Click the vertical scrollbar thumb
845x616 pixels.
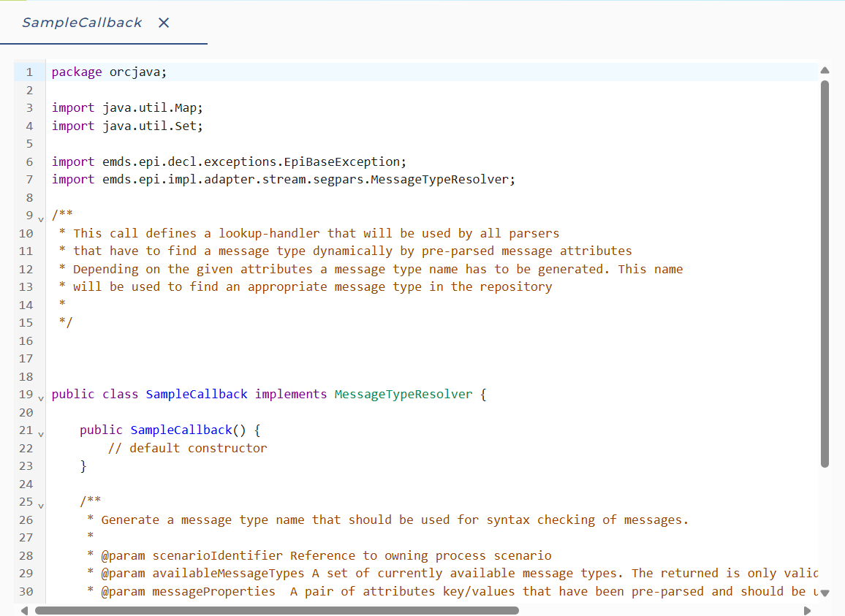pyautogui.click(x=825, y=274)
